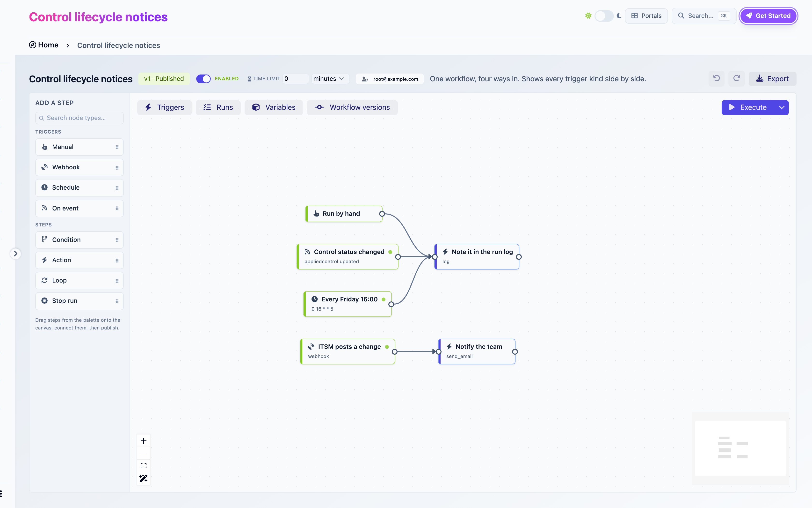Click the v1 · Published badge
The image size is (812, 508).
(164, 79)
